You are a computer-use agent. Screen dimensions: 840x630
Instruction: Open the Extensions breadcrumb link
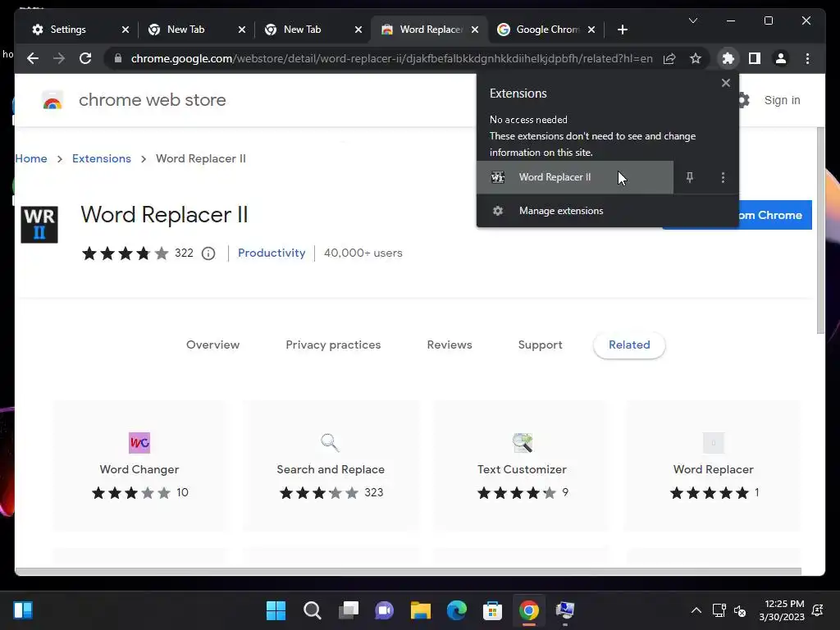tap(101, 158)
